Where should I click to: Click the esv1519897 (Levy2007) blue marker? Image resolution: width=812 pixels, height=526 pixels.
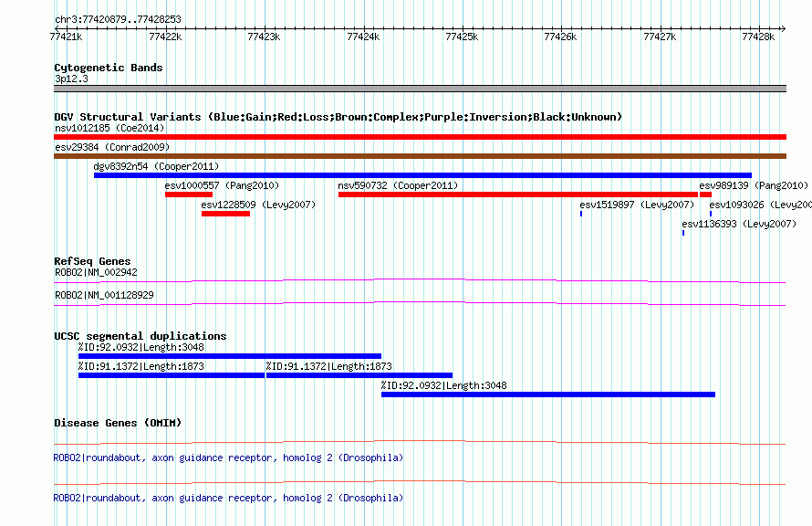pos(581,214)
